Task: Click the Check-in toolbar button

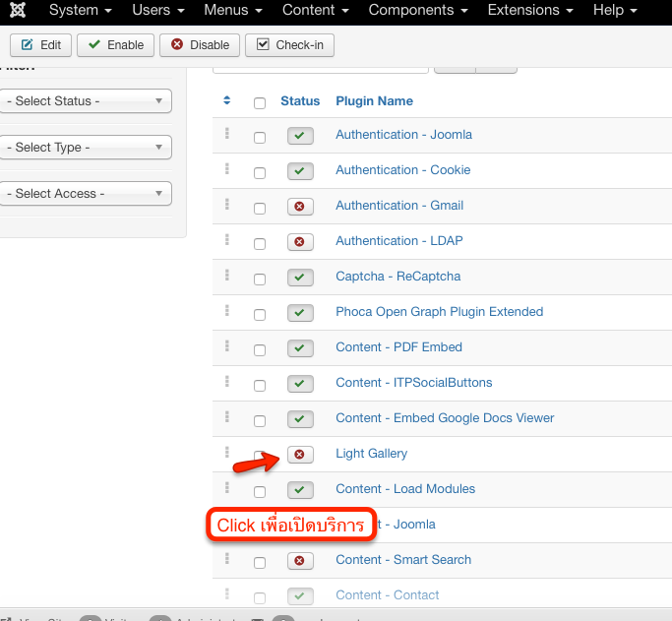Action: pyautogui.click(x=289, y=45)
